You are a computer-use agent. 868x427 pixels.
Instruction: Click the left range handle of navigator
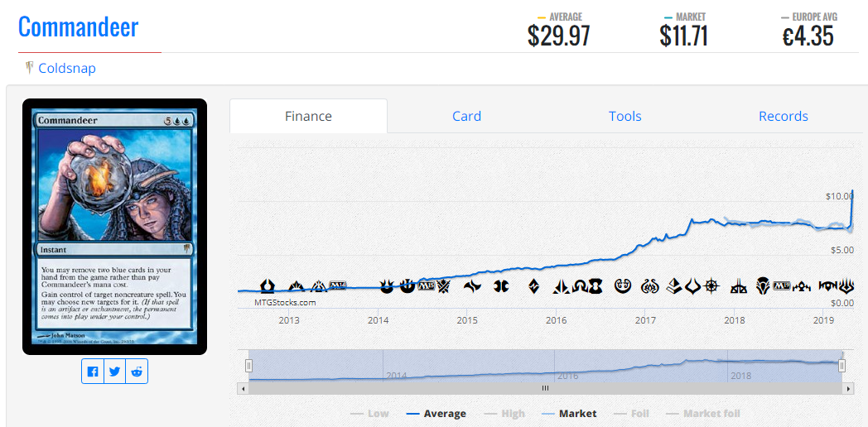point(248,365)
